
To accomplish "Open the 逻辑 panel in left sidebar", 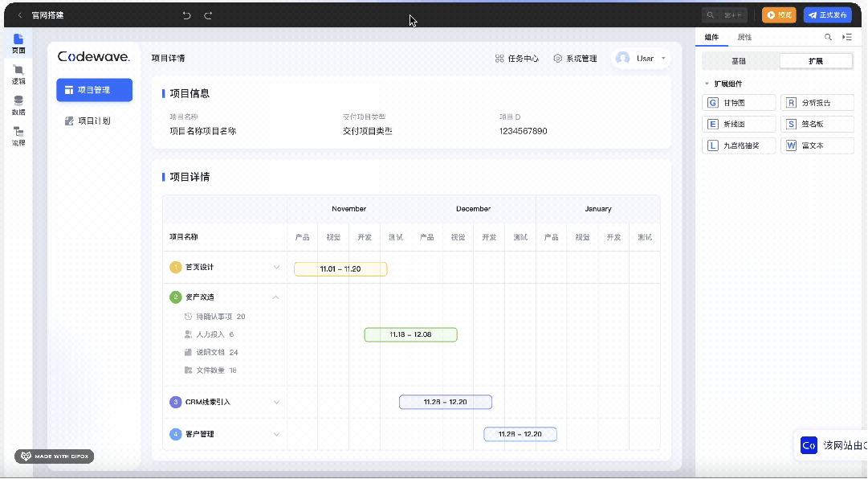I will click(18, 75).
